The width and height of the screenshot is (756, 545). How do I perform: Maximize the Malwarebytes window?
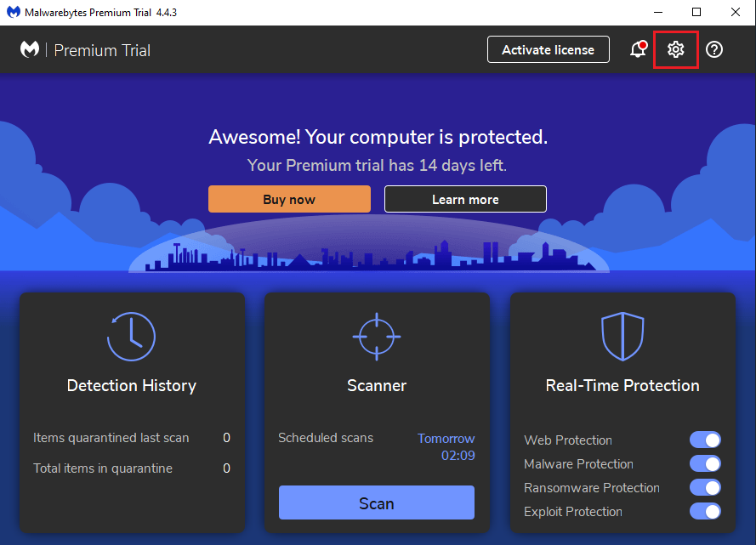(x=696, y=12)
